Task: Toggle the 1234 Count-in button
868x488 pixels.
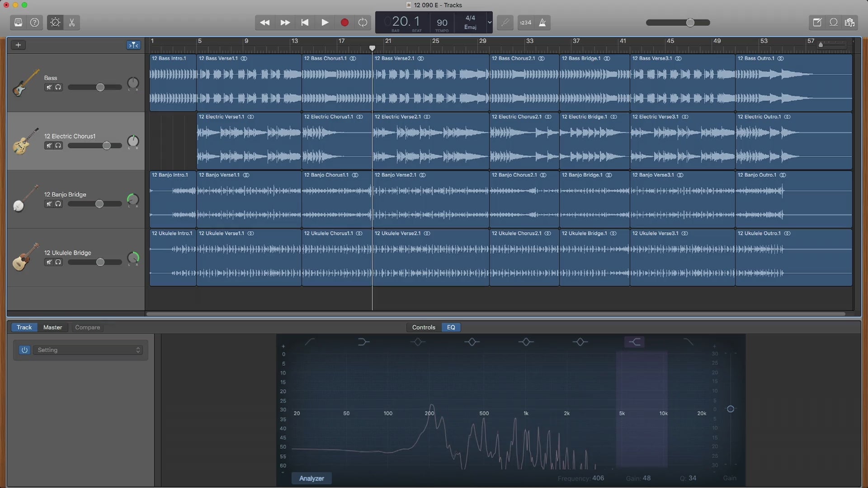Action: tap(525, 22)
